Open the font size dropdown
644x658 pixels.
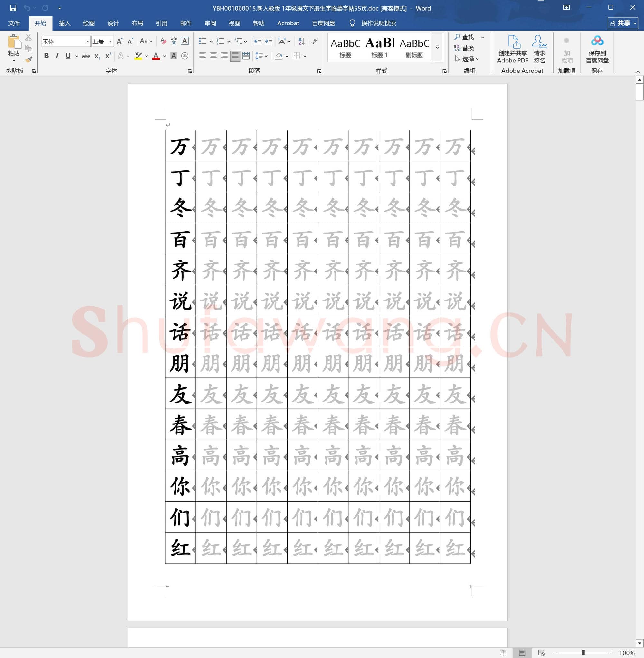tap(109, 41)
